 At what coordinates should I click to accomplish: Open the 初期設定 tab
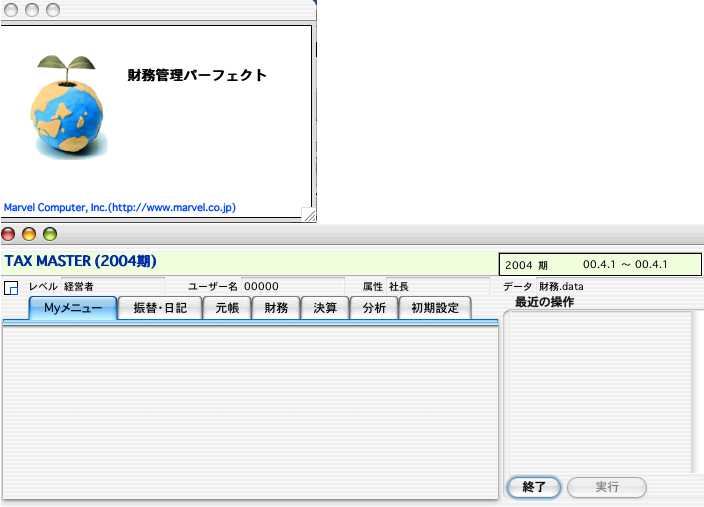pos(435,308)
